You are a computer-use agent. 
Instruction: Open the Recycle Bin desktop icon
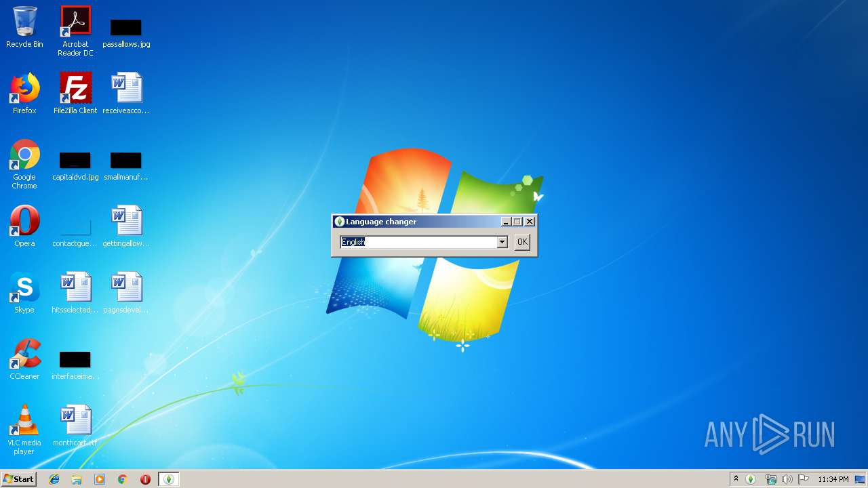pyautogui.click(x=24, y=27)
